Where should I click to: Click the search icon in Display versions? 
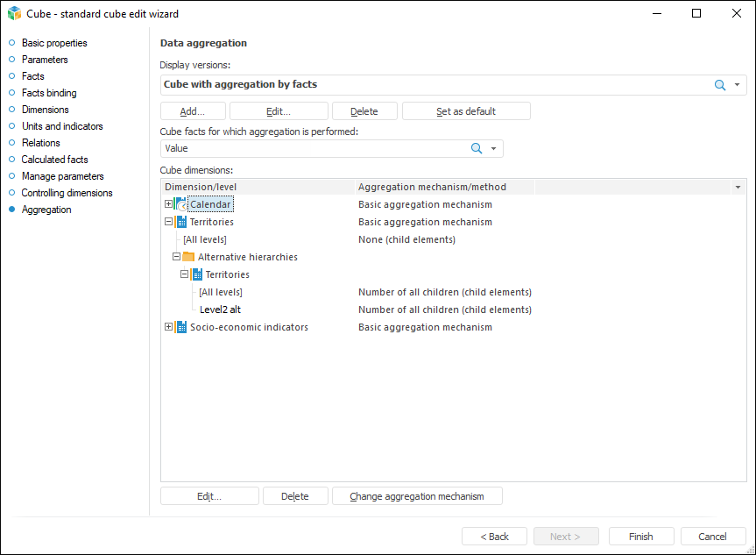click(720, 85)
